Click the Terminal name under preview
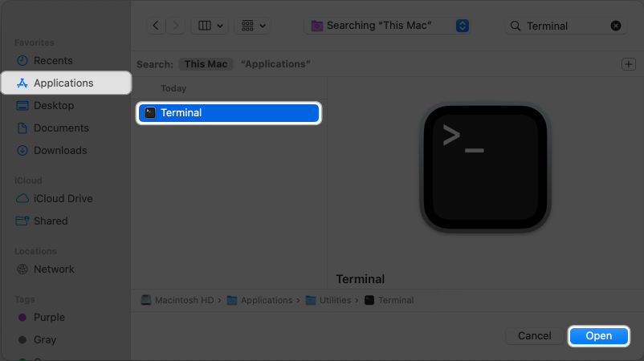The height and width of the screenshot is (361, 644). (361, 279)
